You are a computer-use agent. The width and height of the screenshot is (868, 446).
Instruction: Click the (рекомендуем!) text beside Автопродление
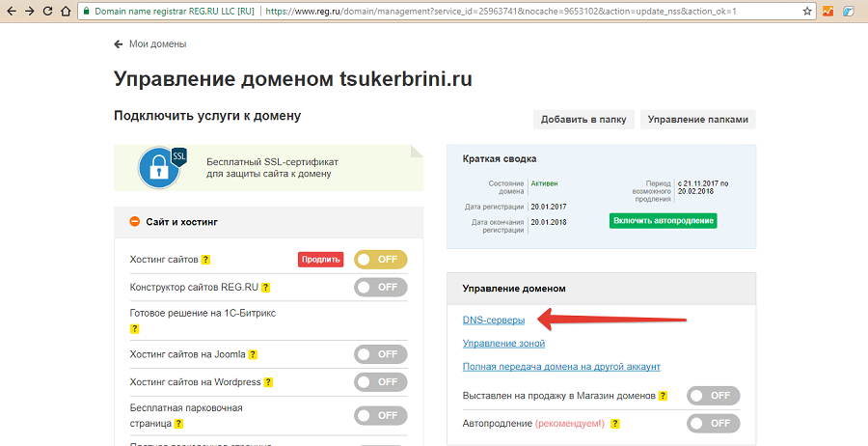click(x=570, y=423)
